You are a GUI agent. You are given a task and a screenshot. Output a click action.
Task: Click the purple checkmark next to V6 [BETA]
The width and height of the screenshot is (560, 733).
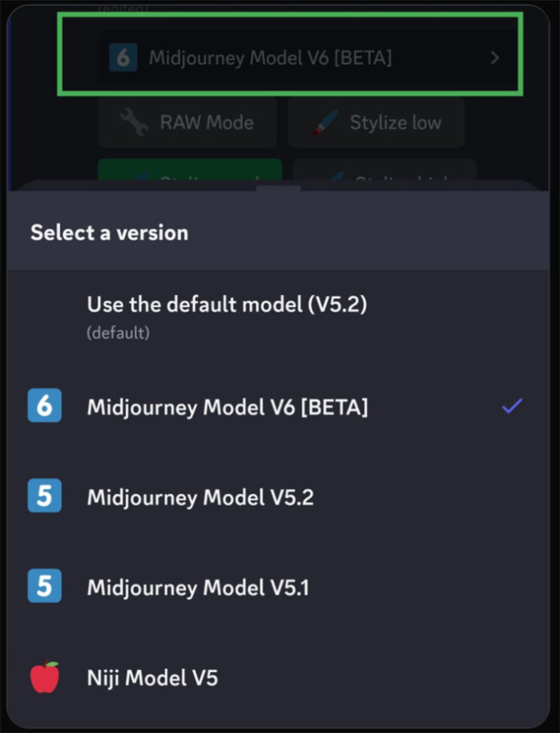512,406
